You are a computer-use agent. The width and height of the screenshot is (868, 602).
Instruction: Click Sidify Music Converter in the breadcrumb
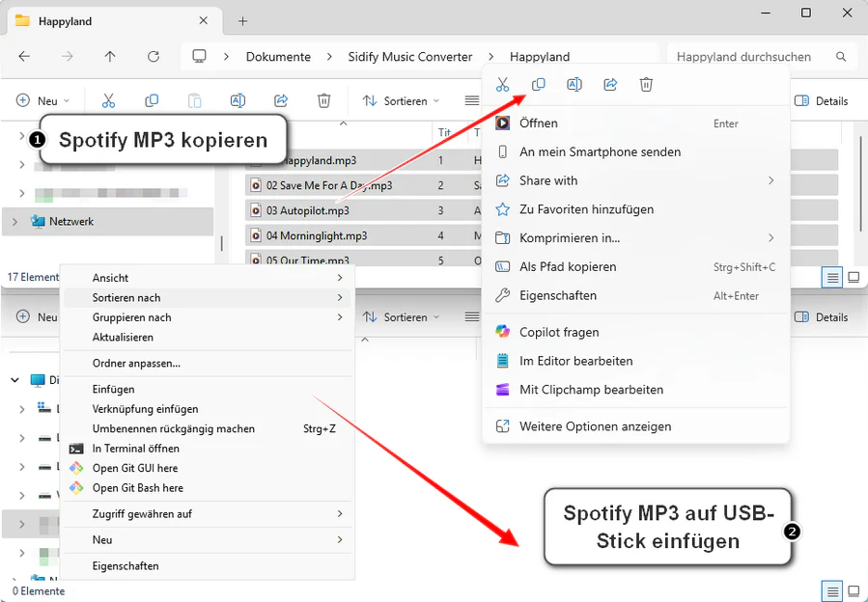(410, 56)
